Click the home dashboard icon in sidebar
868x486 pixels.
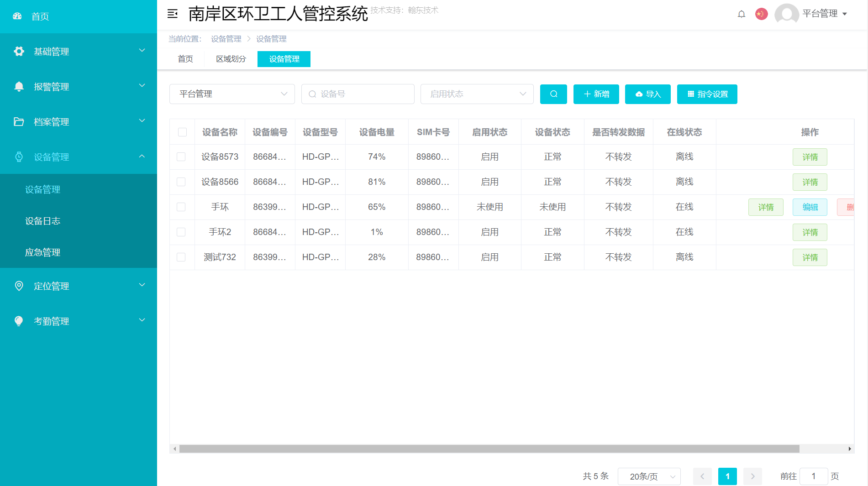click(x=17, y=16)
